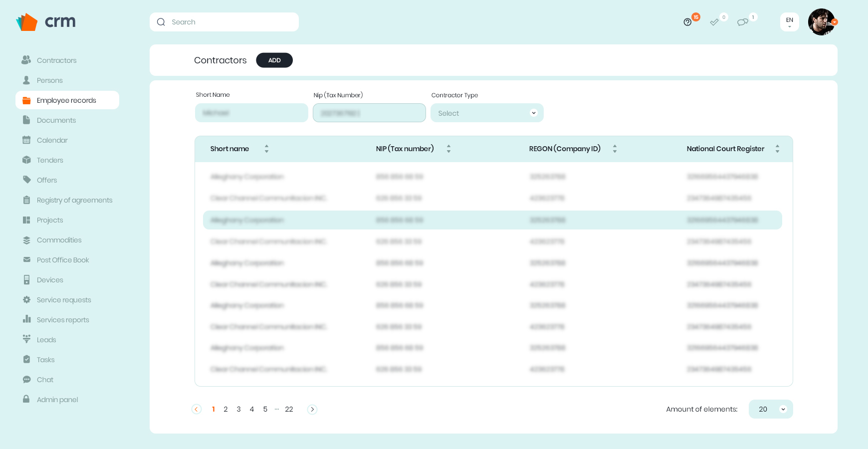Go to next page arrow in pagination

(x=312, y=410)
